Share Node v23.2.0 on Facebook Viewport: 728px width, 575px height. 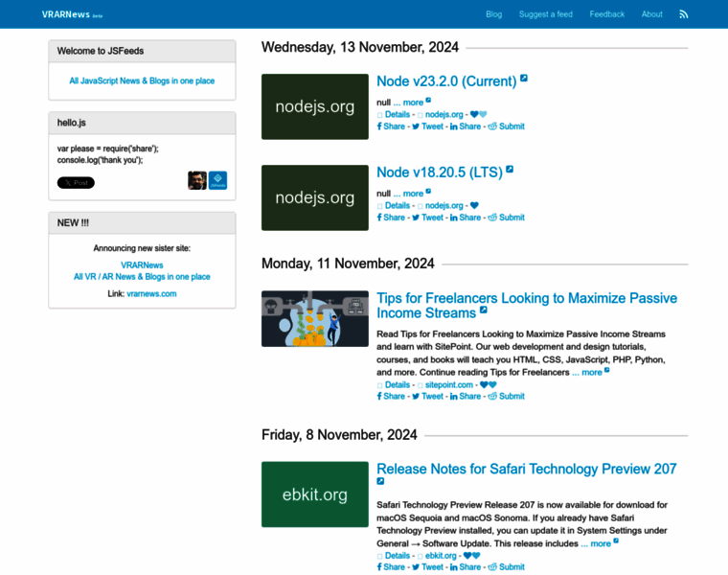(391, 126)
